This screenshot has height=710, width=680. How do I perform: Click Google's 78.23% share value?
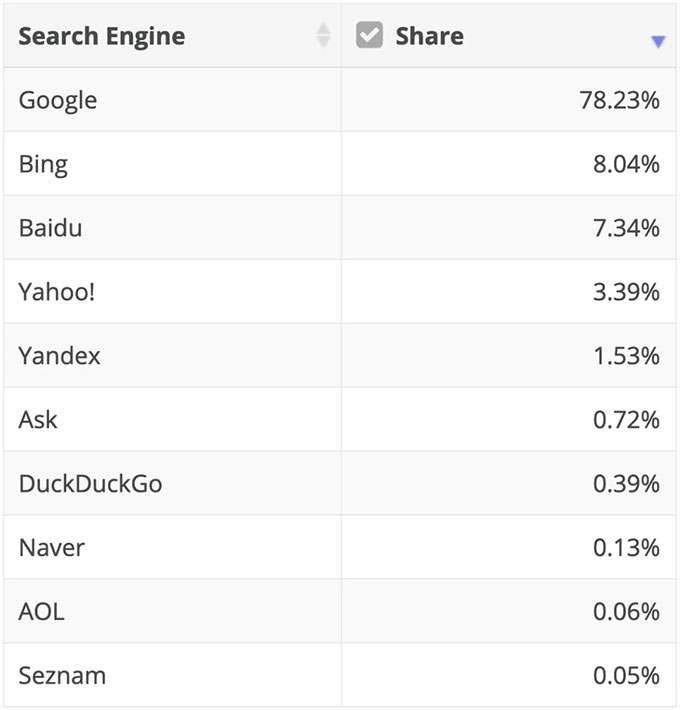point(619,100)
